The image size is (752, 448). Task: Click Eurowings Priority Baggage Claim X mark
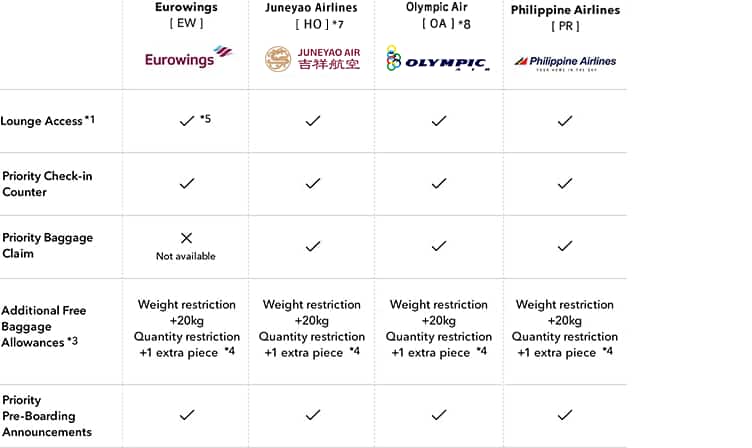pyautogui.click(x=186, y=238)
